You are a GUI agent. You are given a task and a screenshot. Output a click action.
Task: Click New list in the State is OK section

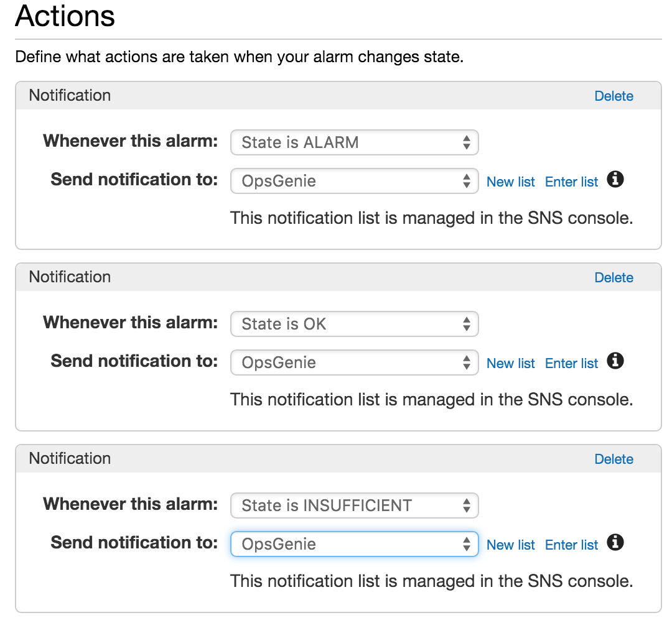point(510,362)
